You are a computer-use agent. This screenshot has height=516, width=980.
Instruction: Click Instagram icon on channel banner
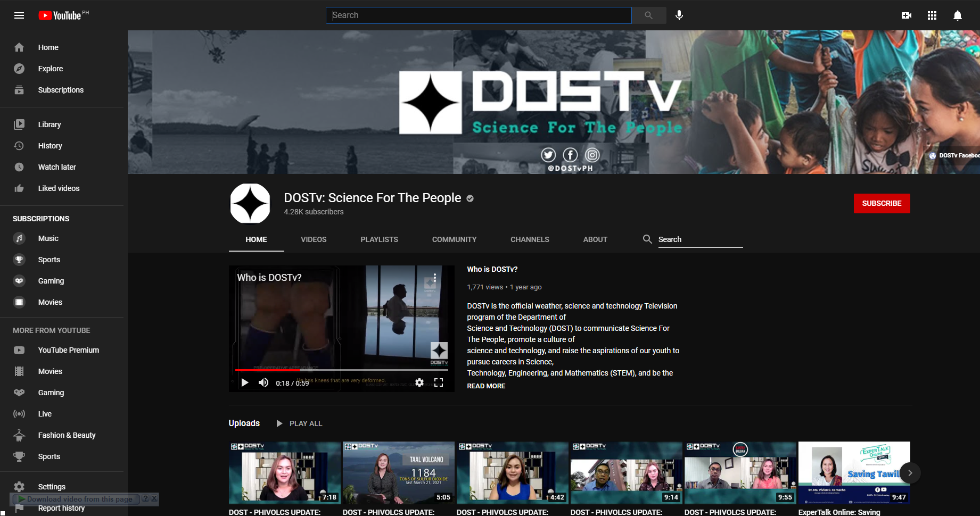tap(592, 155)
